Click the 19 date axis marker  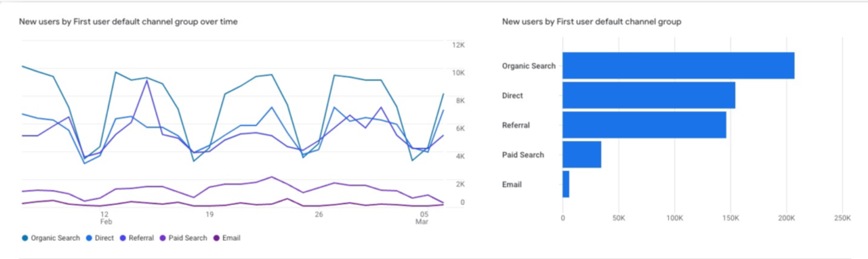pos(209,214)
